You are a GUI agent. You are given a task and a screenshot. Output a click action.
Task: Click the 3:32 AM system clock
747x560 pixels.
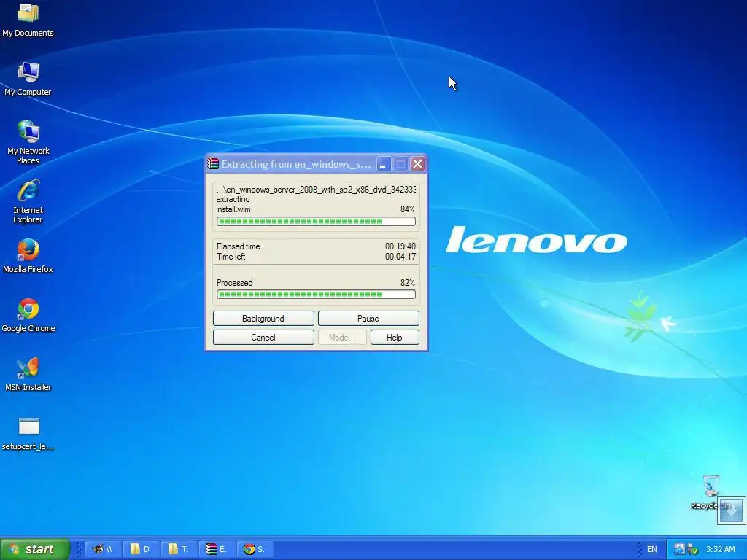pyautogui.click(x=720, y=549)
